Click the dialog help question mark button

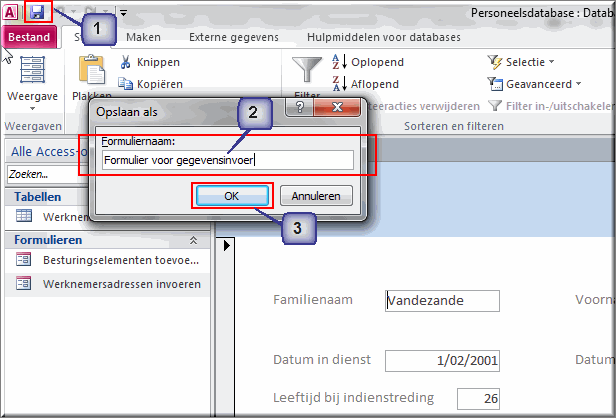pos(299,107)
